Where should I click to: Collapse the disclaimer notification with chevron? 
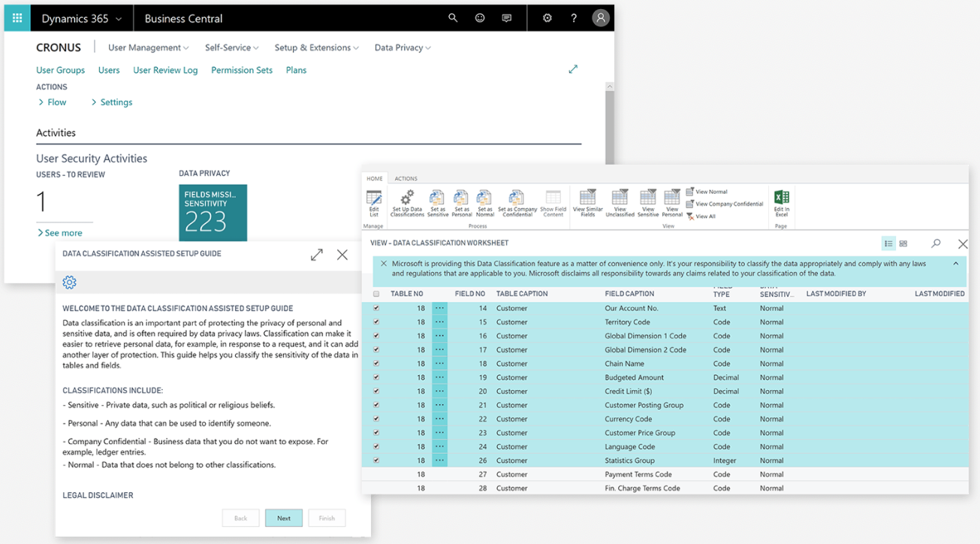point(956,264)
